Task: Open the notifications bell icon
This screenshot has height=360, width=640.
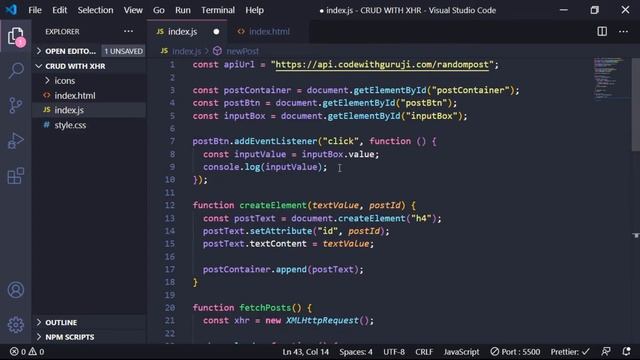Action: point(627,351)
